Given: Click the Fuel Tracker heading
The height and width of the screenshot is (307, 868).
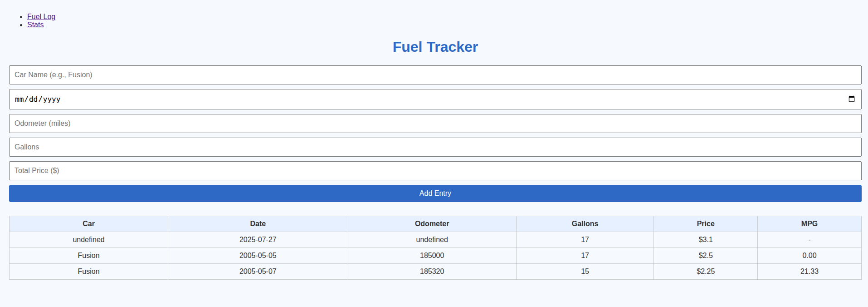Looking at the screenshot, I should [435, 47].
